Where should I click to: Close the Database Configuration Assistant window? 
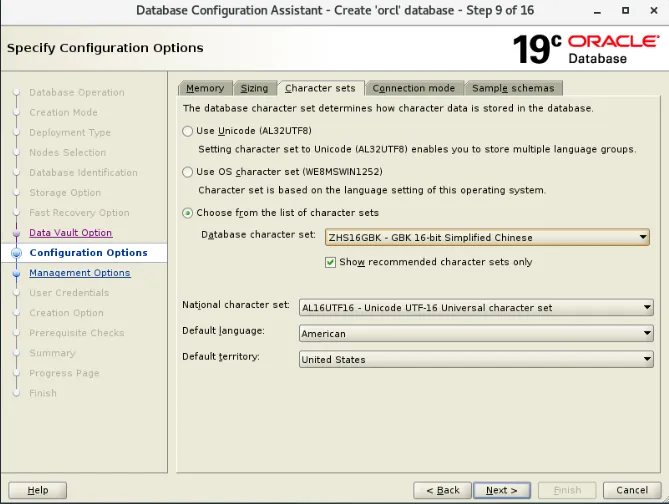[x=654, y=10]
